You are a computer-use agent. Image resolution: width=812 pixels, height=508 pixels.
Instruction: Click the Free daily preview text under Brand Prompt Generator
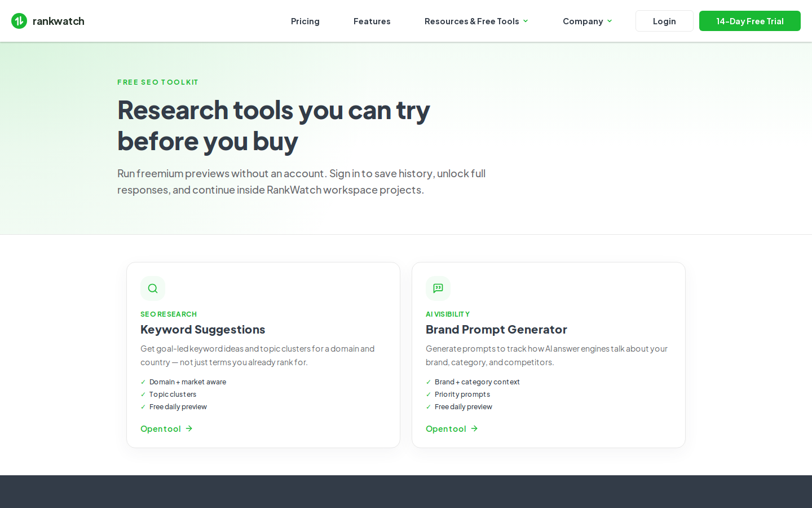coord(464,407)
